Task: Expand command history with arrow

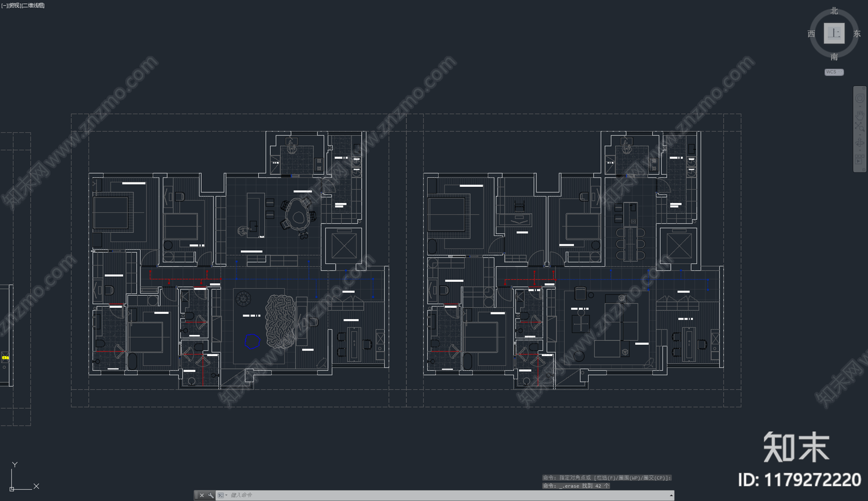Action: tap(672, 496)
